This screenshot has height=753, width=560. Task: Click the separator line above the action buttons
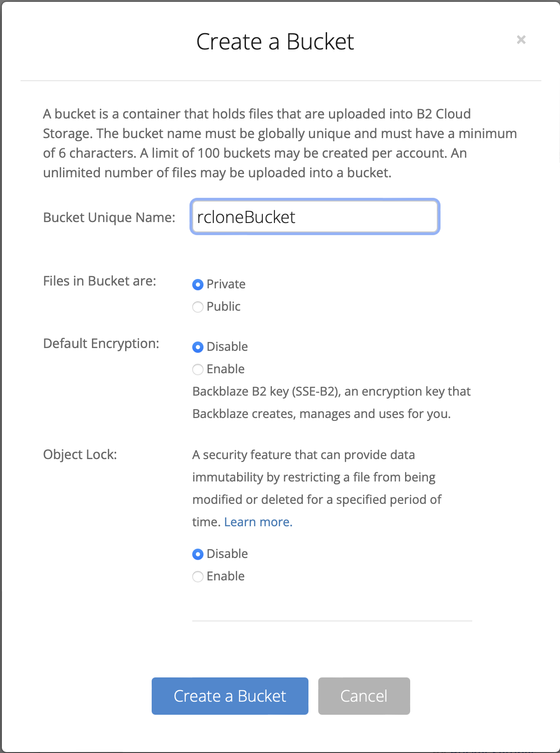pos(332,621)
